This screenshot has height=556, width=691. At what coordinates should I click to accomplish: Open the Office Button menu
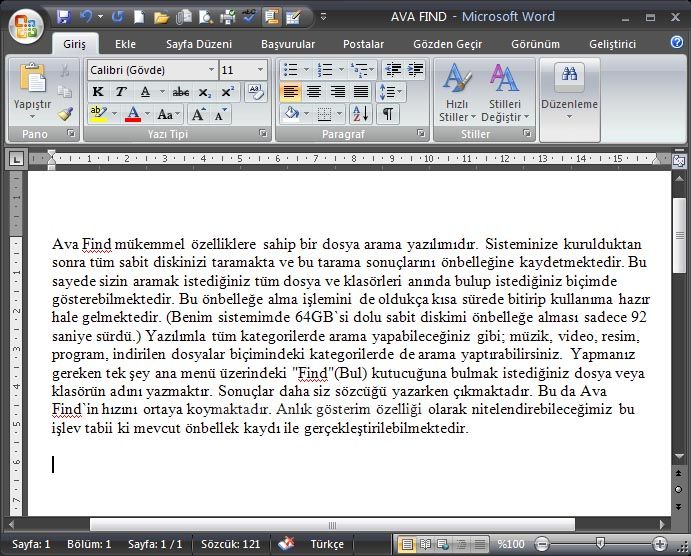pyautogui.click(x=26, y=26)
